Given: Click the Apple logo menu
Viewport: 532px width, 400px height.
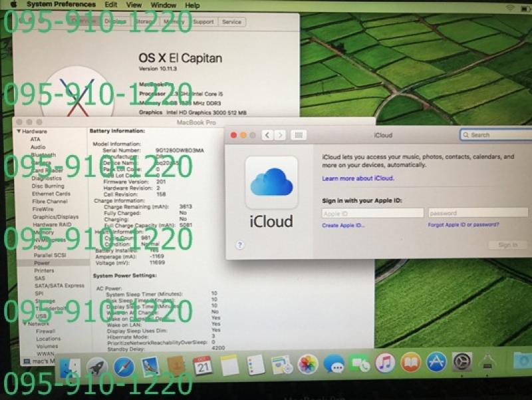Looking at the screenshot, I should pyautogui.click(x=14, y=5).
